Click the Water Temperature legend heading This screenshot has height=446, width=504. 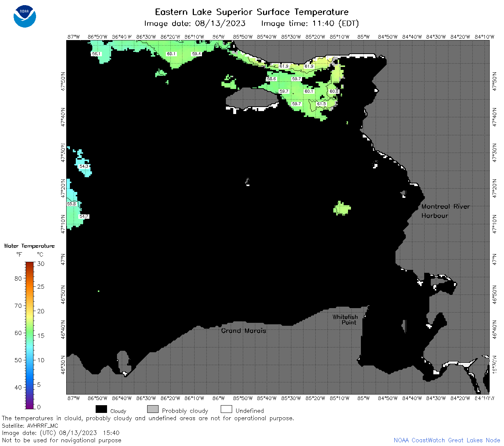point(29,246)
